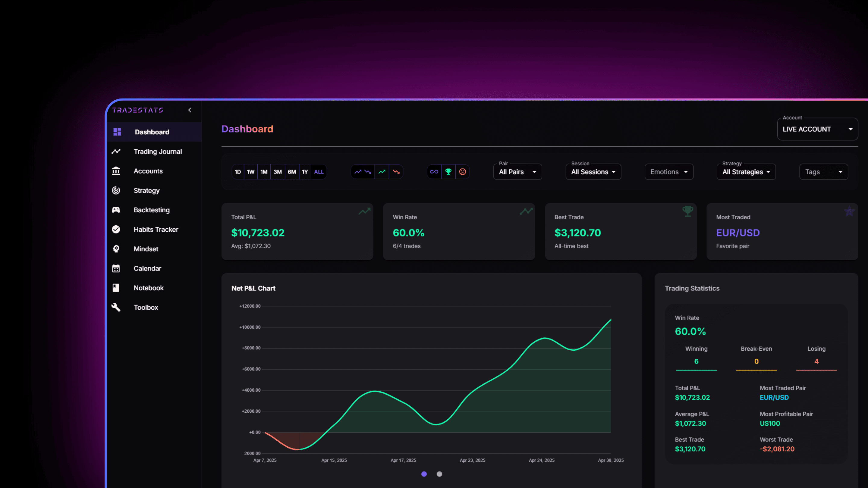Collapse the sidebar with the chevron
868x488 pixels.
click(x=190, y=110)
